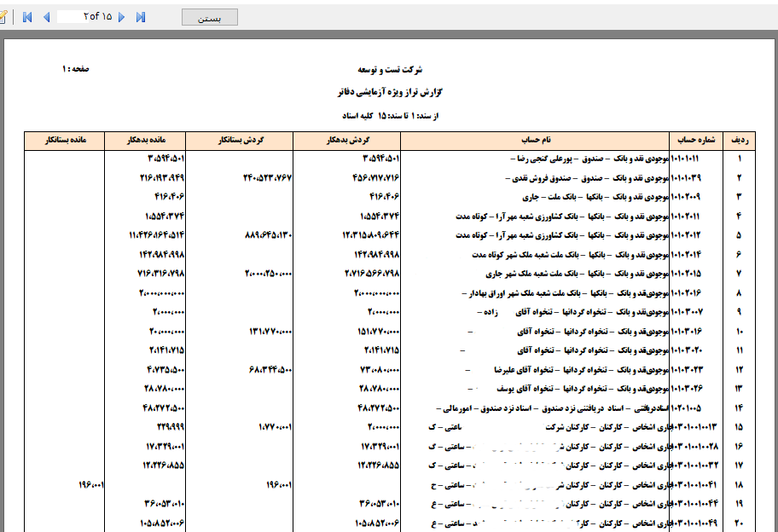
Task: Click account name ending in پورعلی گنجی رضا
Action: [589, 159]
